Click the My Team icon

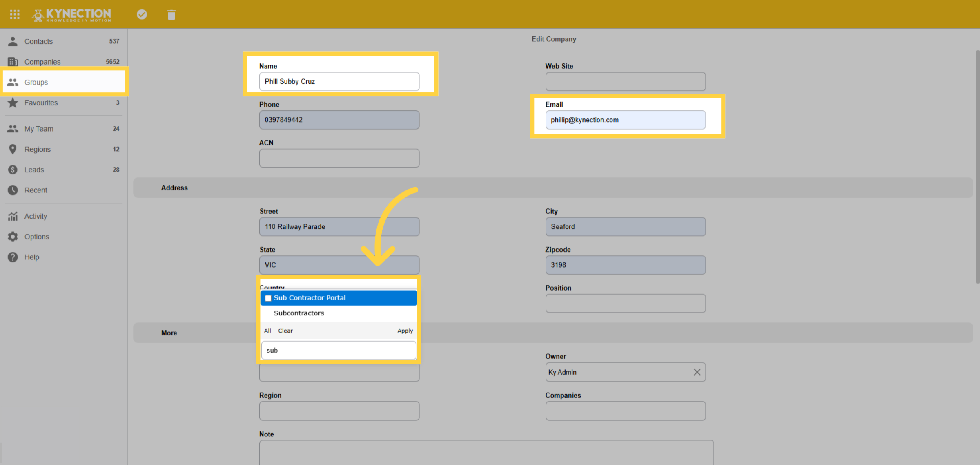point(13,129)
